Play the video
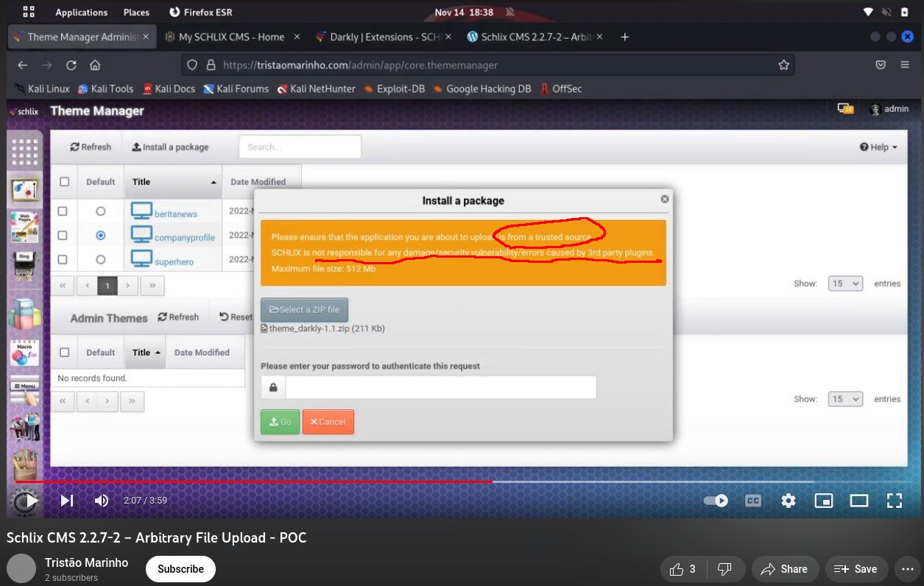The image size is (924, 586). click(31, 501)
